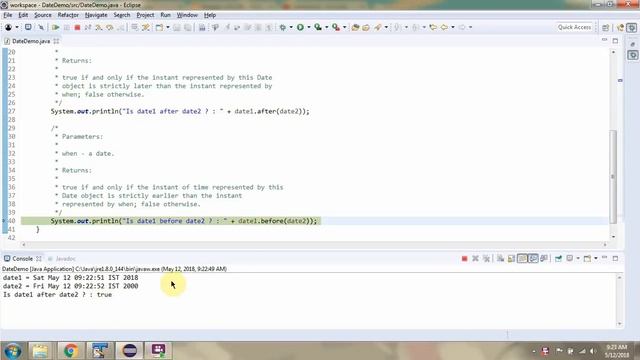Open the External Tools dropdown arrow
This screenshot has height=360, width=640.
344,27
